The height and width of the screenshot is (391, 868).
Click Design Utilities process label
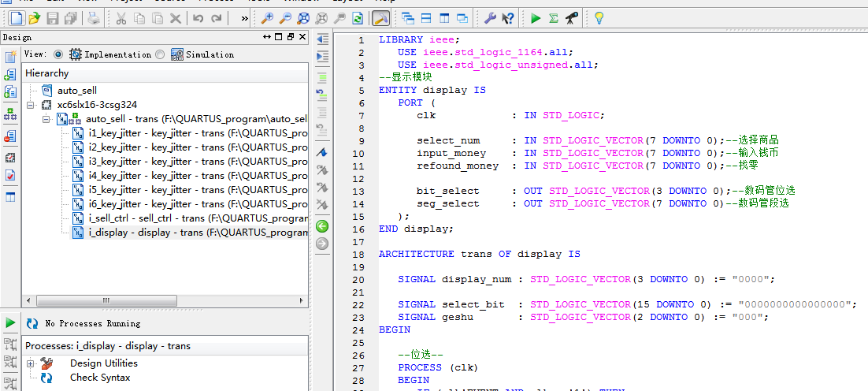(103, 363)
